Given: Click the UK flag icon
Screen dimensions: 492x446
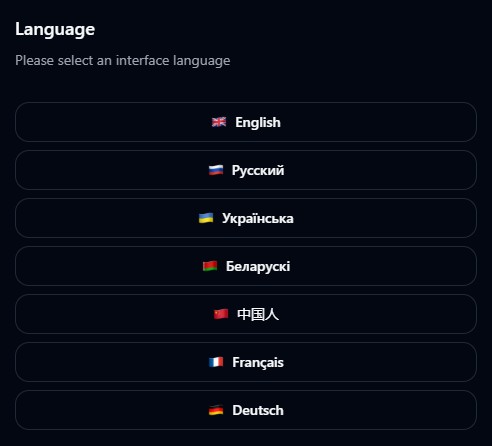Looking at the screenshot, I should [x=219, y=122].
